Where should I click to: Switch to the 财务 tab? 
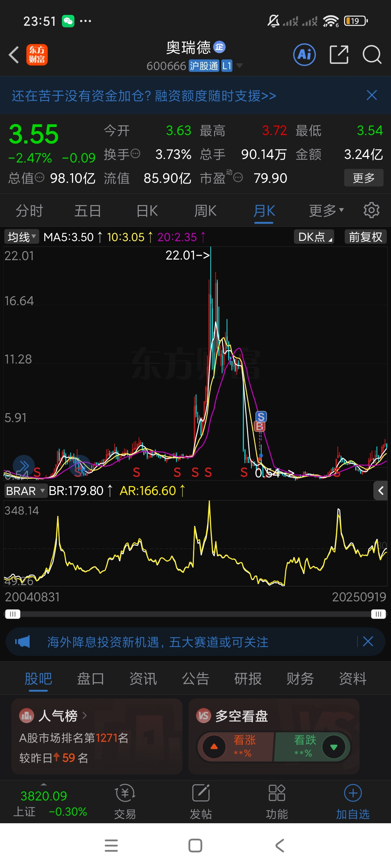pyautogui.click(x=300, y=678)
